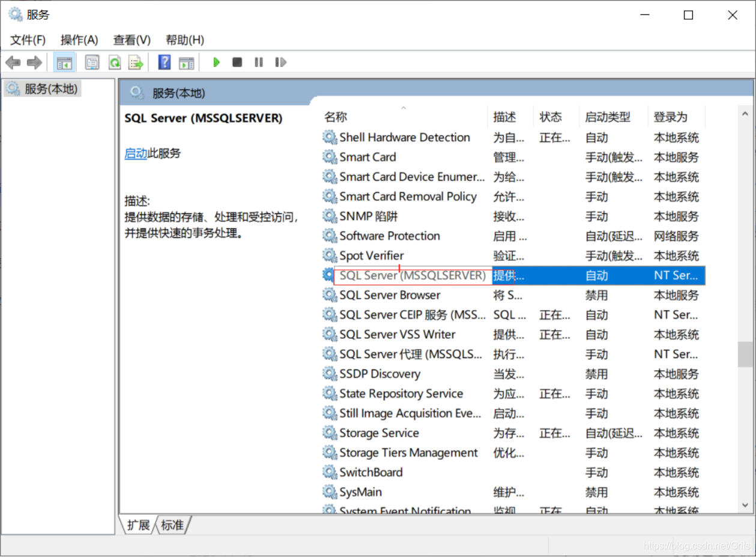Image resolution: width=756 pixels, height=557 pixels.
Task: Click the Export List toolbar icon
Action: (x=136, y=62)
